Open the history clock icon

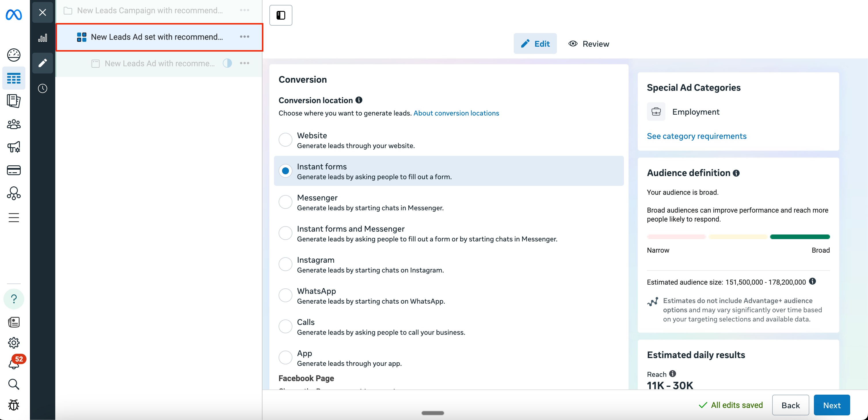click(43, 88)
